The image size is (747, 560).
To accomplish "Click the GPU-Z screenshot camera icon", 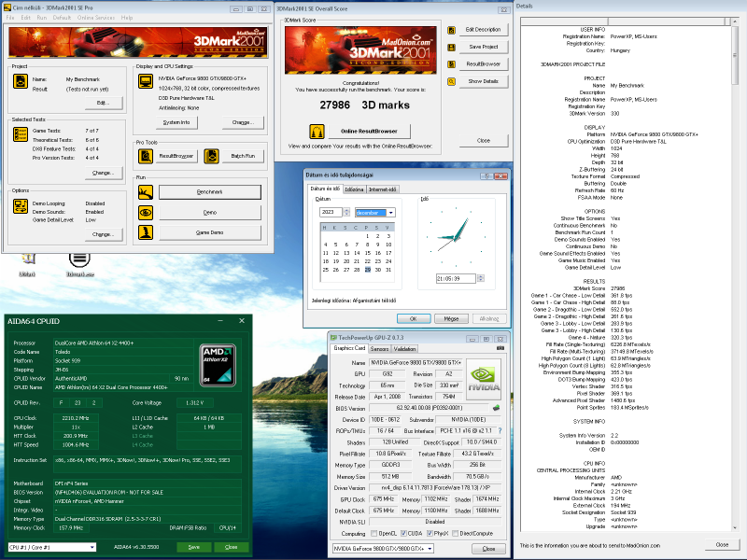I will [x=500, y=348].
